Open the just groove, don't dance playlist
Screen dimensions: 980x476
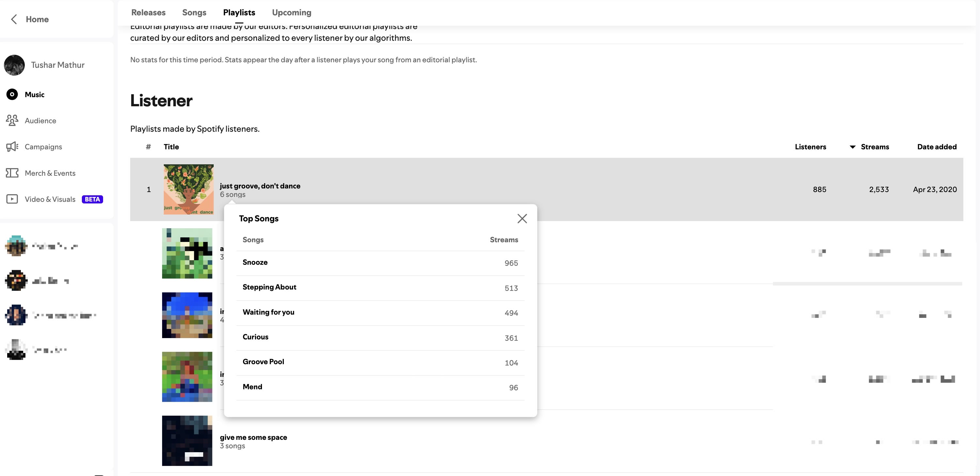tap(260, 186)
